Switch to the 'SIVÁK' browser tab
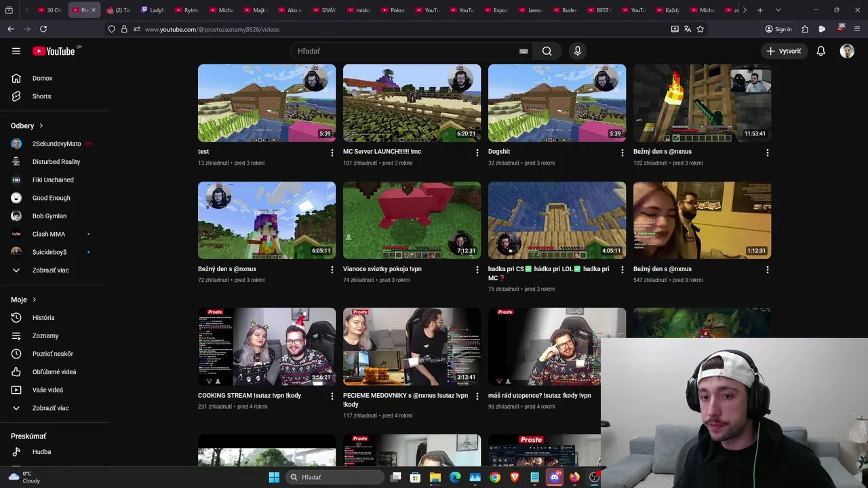This screenshot has height=488, width=868. 325,10
